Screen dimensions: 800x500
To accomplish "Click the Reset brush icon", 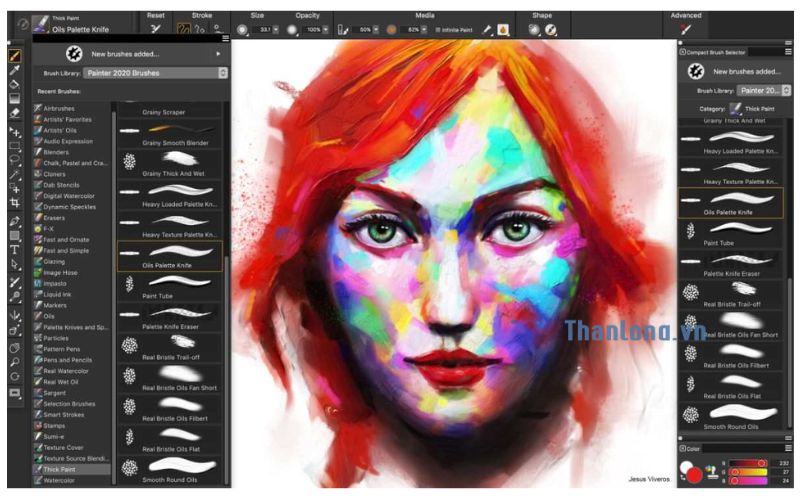I will [x=156, y=30].
